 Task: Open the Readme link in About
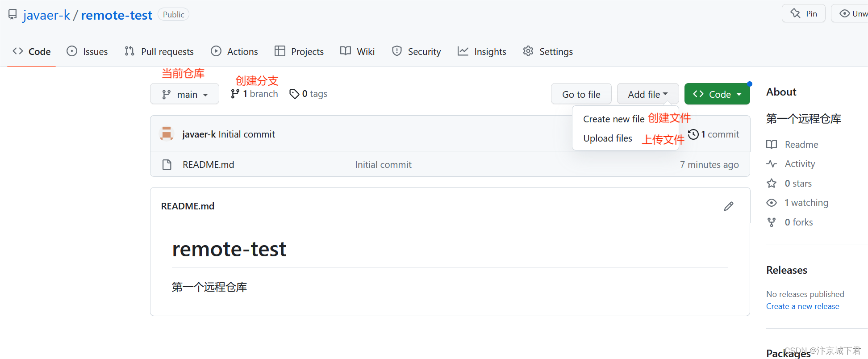[x=793, y=145]
